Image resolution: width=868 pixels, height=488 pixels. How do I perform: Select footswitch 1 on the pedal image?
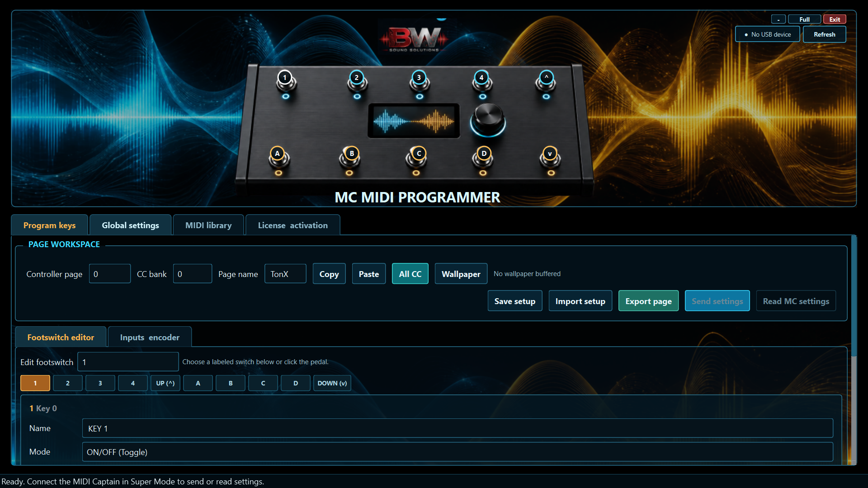click(285, 78)
